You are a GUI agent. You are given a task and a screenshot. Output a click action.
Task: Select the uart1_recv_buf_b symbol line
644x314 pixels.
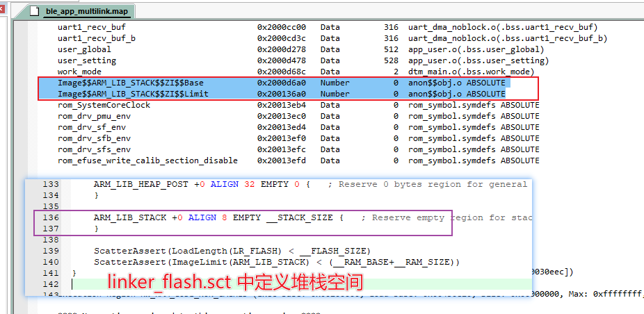point(96,38)
